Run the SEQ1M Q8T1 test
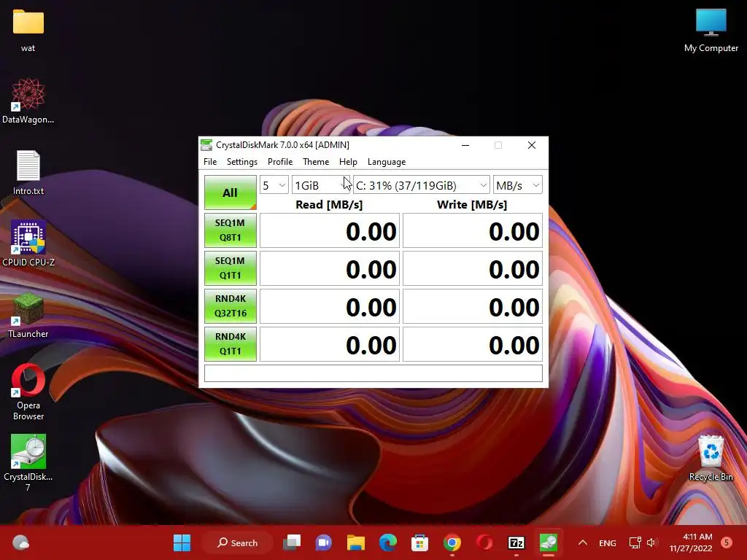Screen dimensions: 747x560 pos(230,230)
